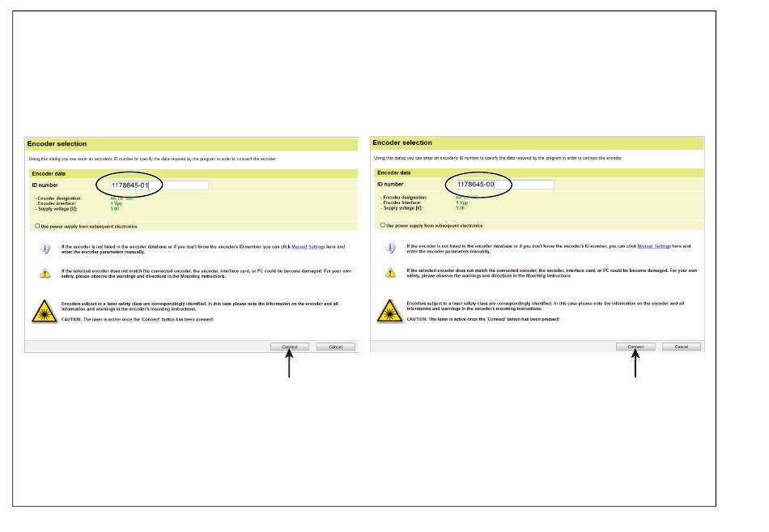Click the yellow warning triangle in the 1178645-00 dialog

point(390,273)
